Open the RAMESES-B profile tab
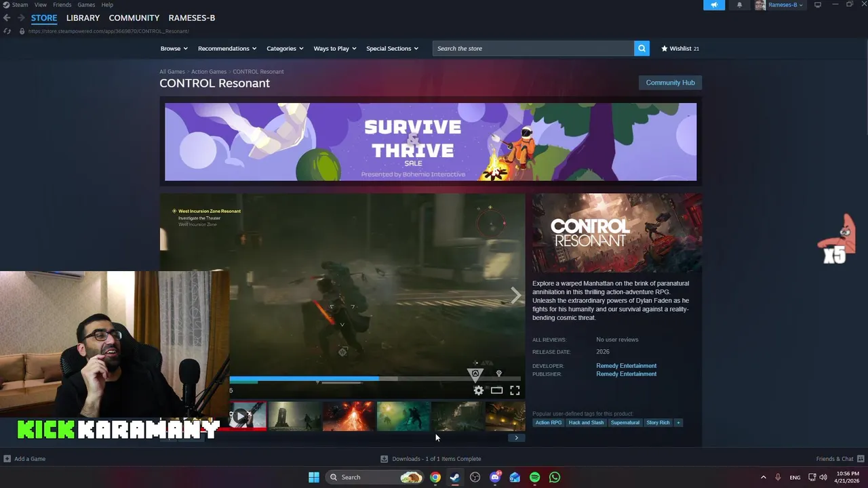 coord(192,18)
